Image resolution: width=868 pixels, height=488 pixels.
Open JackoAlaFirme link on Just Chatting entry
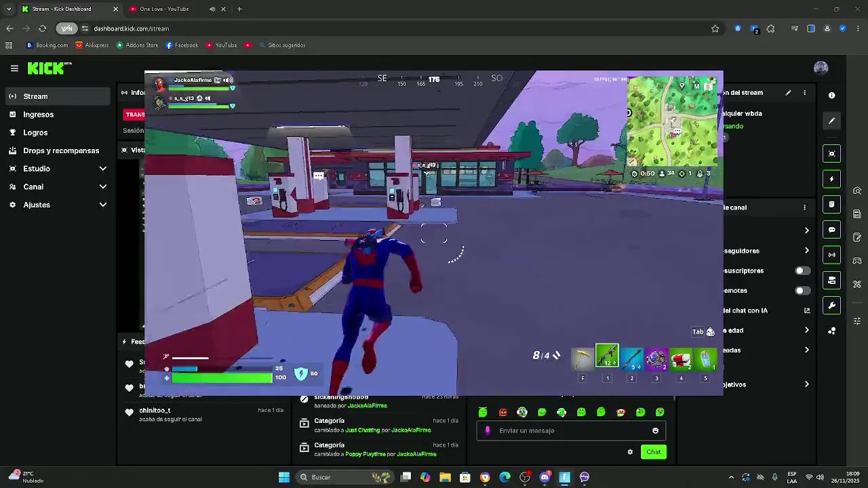411,430
